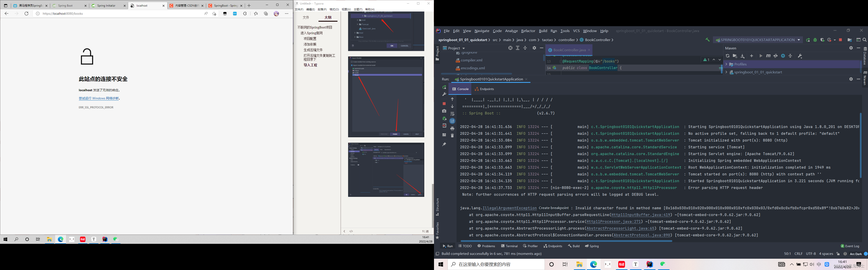Expand the Profiles node in Maven
Viewport: 868px width, 270px height.
pos(726,64)
